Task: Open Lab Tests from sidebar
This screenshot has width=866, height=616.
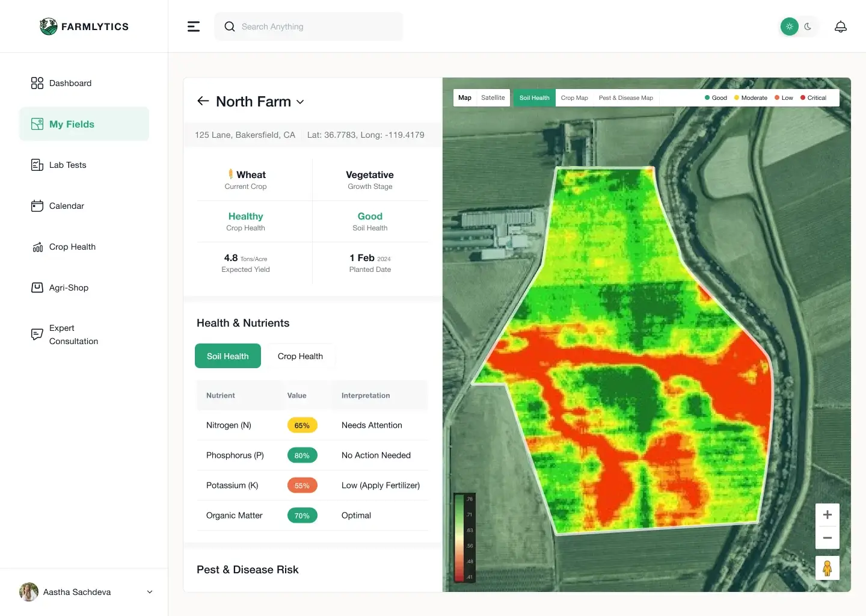Action: coord(67,165)
